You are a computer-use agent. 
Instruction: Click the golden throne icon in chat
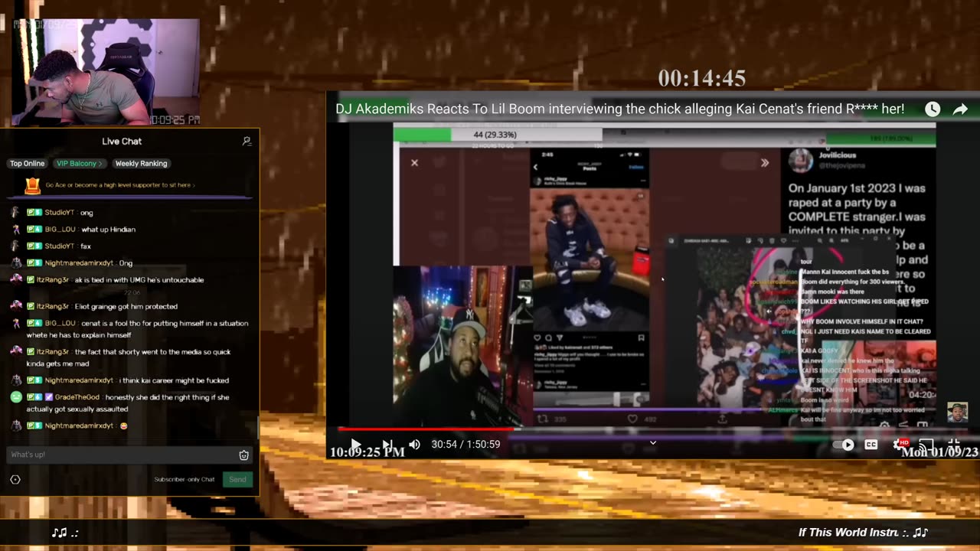[32, 185]
